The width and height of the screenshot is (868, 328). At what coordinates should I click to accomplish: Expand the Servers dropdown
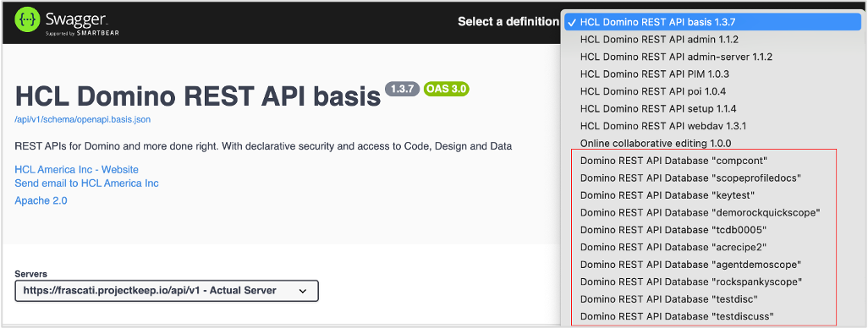click(167, 291)
